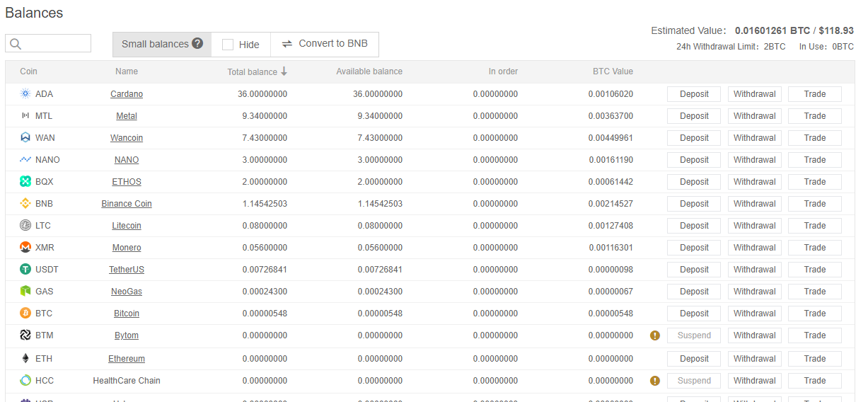The image size is (868, 402).
Task: Click the Available balance column header
Action: [x=369, y=71]
